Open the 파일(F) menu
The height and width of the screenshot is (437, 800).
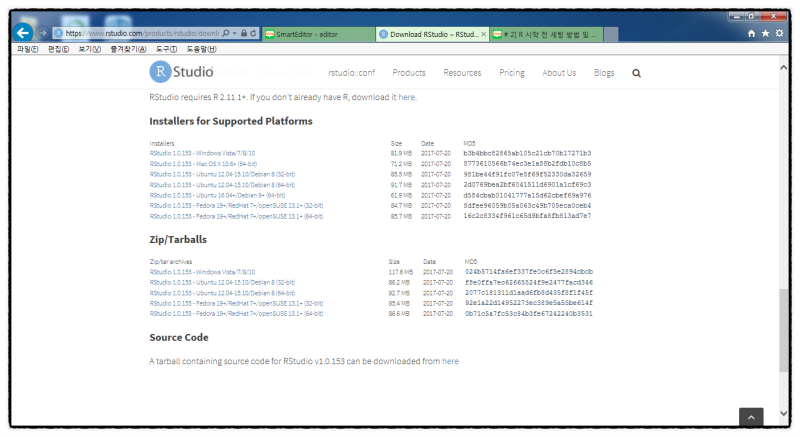28,49
